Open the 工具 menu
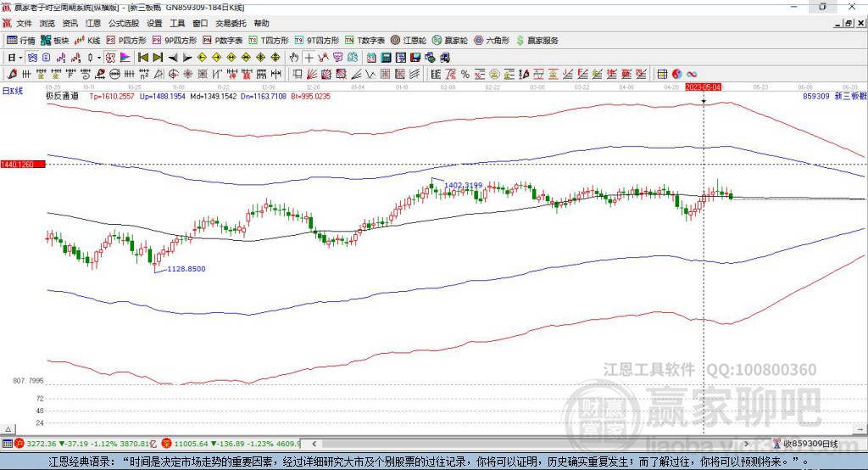Screen dimensions: 868x470 pos(177,23)
